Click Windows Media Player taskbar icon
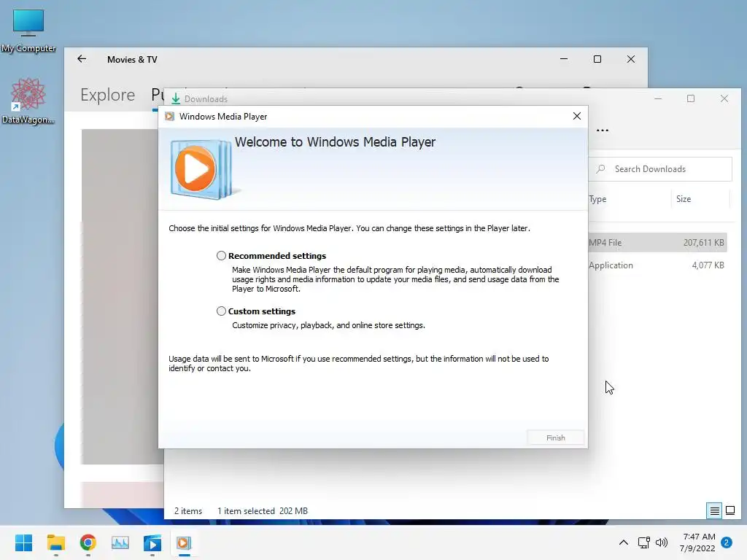 [x=184, y=542]
